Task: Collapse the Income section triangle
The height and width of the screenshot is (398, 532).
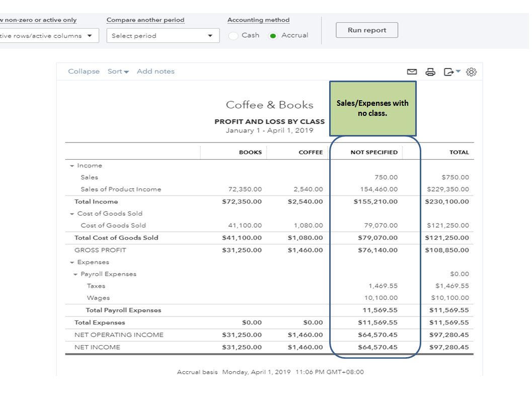Action: click(72, 166)
